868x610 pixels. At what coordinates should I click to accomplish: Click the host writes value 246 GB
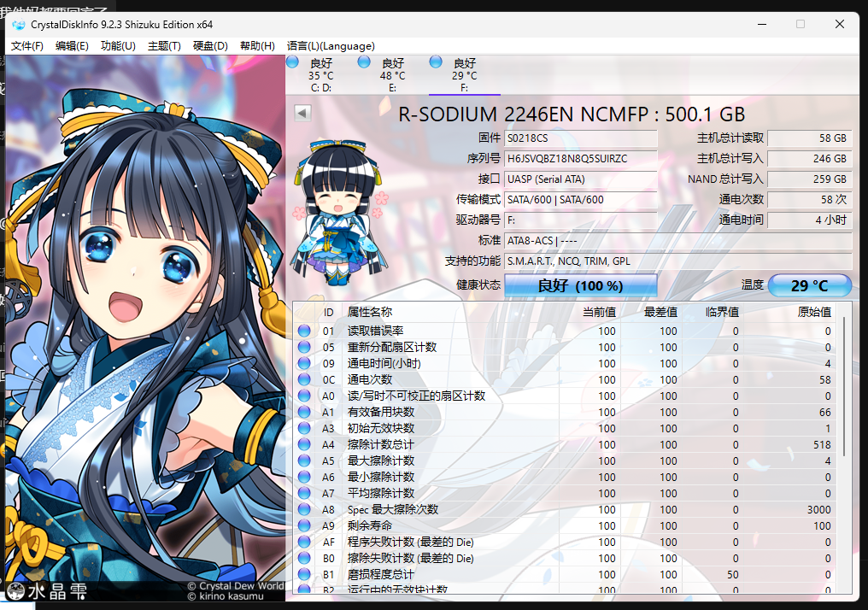809,159
